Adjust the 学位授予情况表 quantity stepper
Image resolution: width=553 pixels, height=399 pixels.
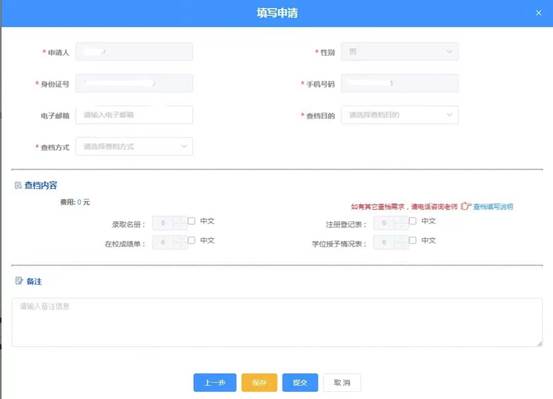(x=390, y=242)
